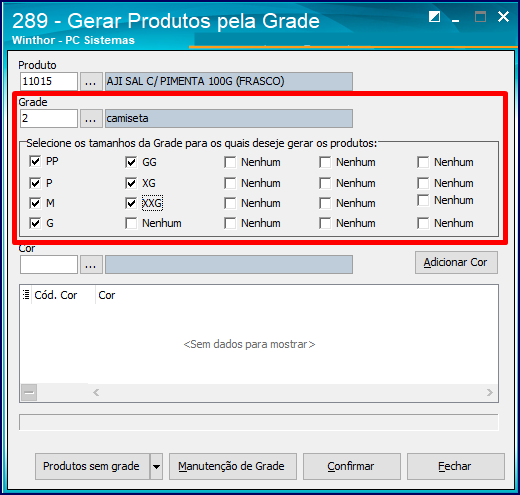The height and width of the screenshot is (495, 520).
Task: Uncheck the PP size checkbox
Action: (35, 161)
